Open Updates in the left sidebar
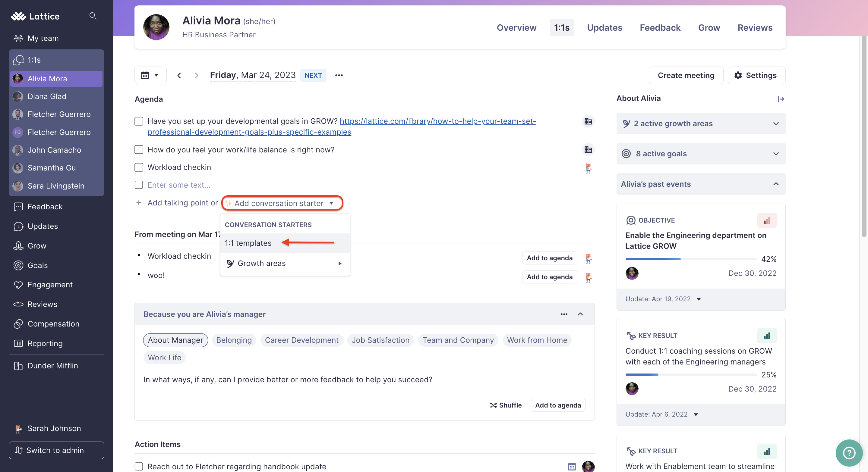Screen dimensions: 868x472 tap(43, 226)
